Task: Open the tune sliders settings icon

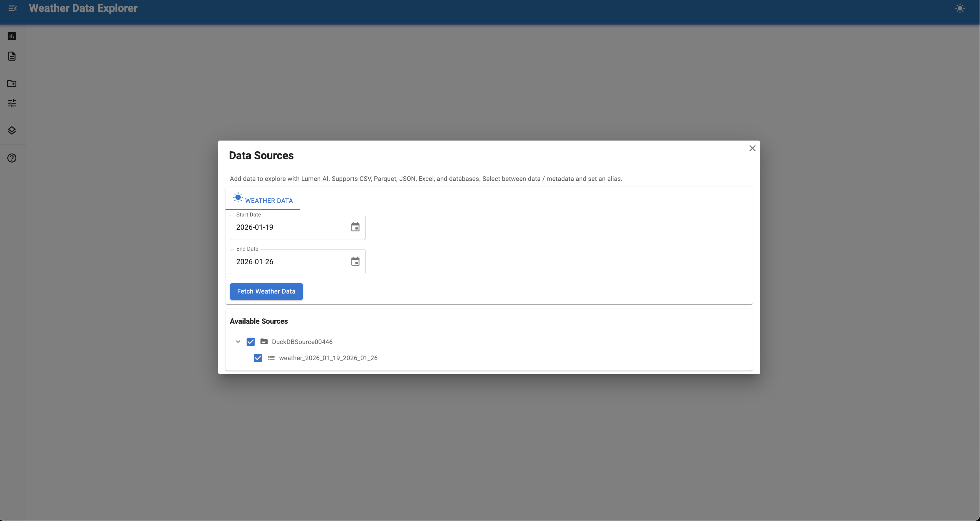Action: (12, 103)
